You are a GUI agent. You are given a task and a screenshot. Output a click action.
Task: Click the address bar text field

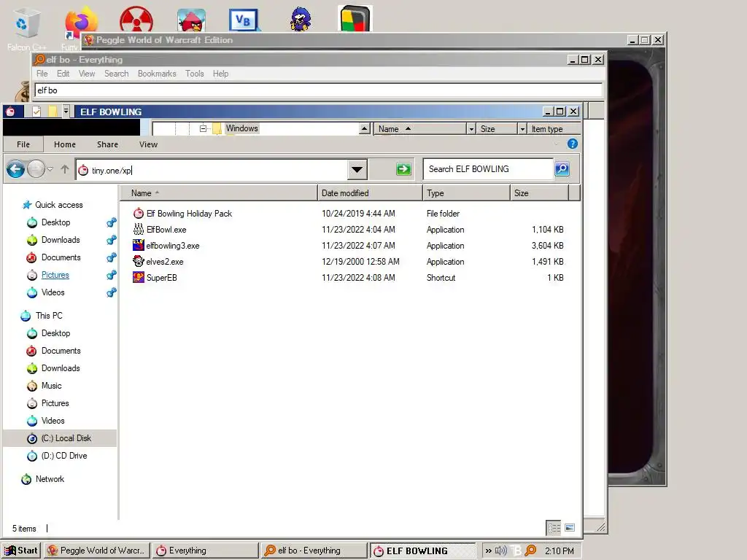212,170
